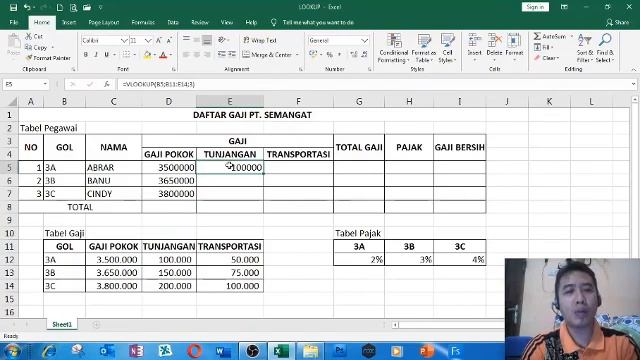Switch to the Insert tab
Screen dimensions: 640x360
point(69,22)
